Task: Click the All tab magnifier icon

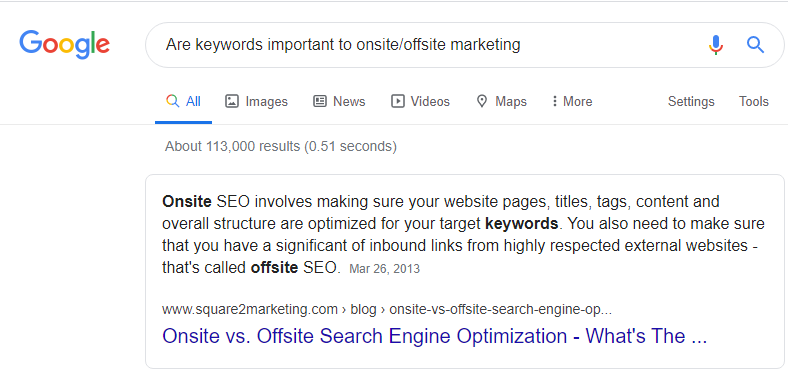Action: [x=172, y=101]
